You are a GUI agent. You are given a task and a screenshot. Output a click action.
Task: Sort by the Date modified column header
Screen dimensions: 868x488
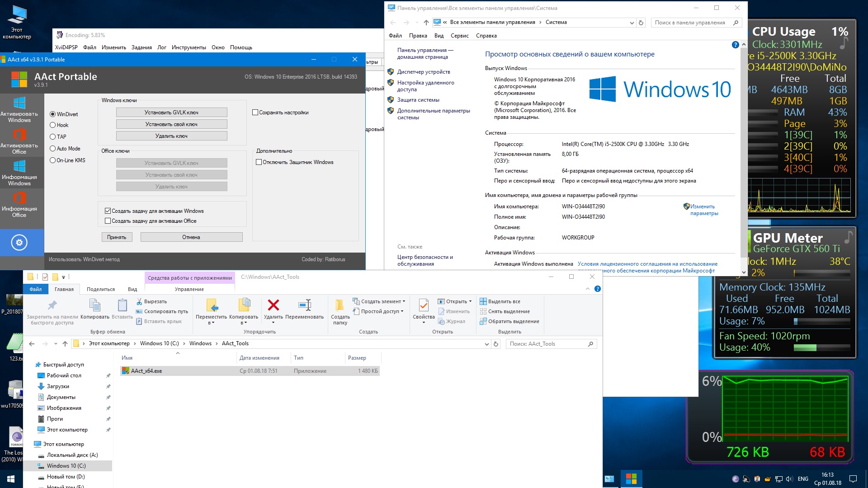coord(259,358)
